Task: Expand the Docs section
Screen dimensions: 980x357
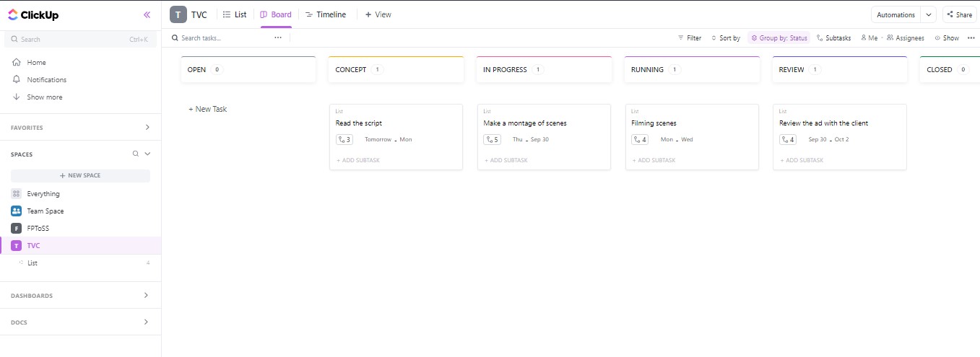Action: 147,322
